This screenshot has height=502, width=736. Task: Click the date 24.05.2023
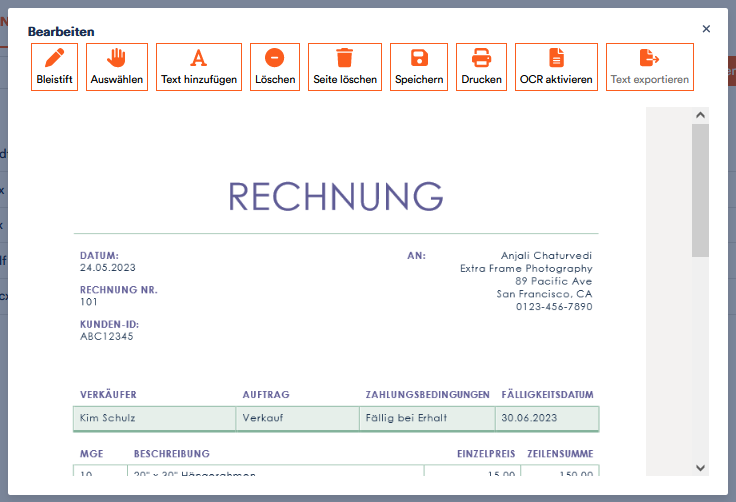click(107, 268)
